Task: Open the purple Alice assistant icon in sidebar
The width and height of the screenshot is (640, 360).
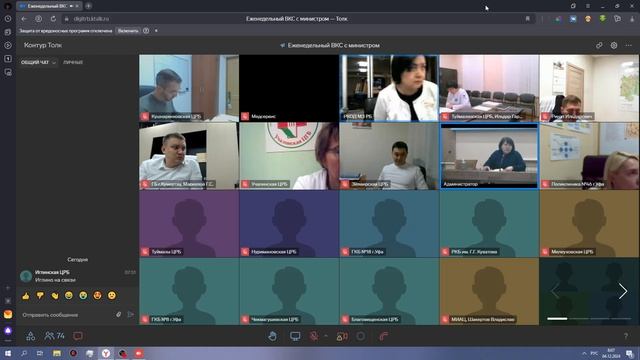Action: coord(8,330)
